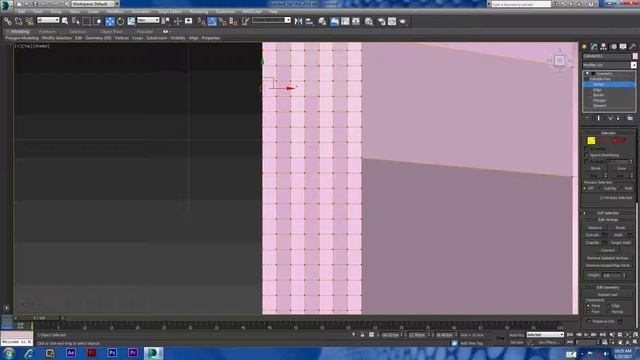Click the Unlink Selection icon
Screen dimensions: 640x360
coord(18,21)
